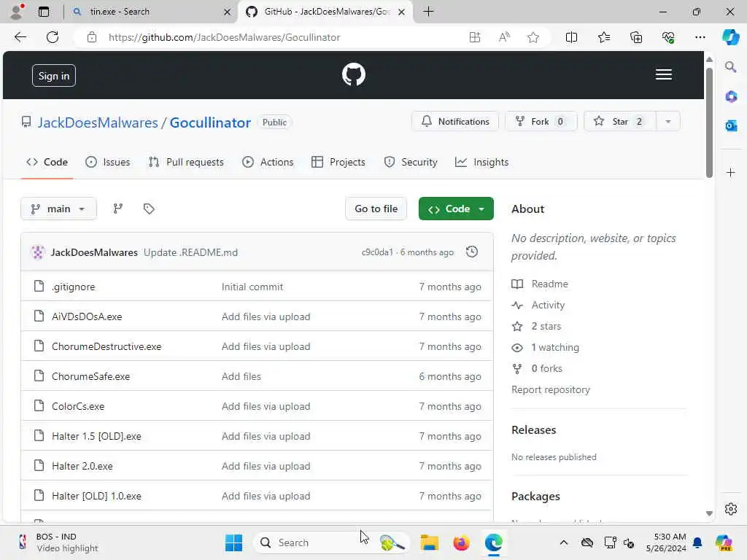Add page to favorites star icon
Screen dimensions: 747x560
click(x=533, y=37)
